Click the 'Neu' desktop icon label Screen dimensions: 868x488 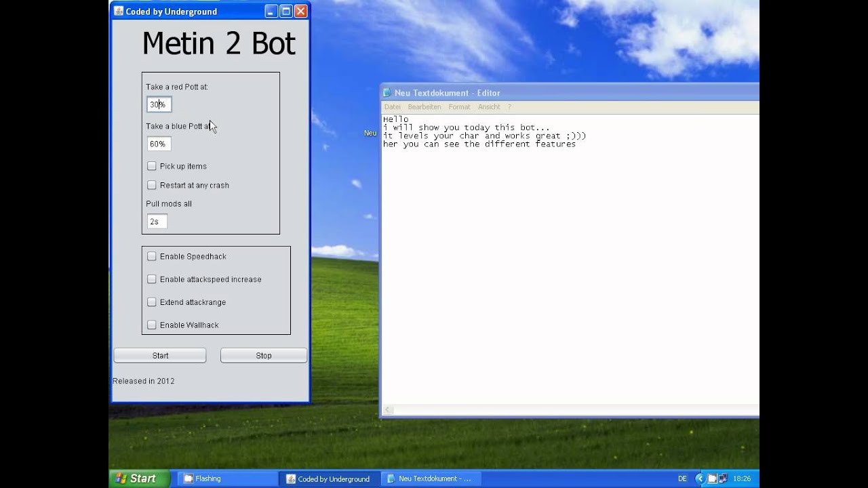click(x=370, y=133)
